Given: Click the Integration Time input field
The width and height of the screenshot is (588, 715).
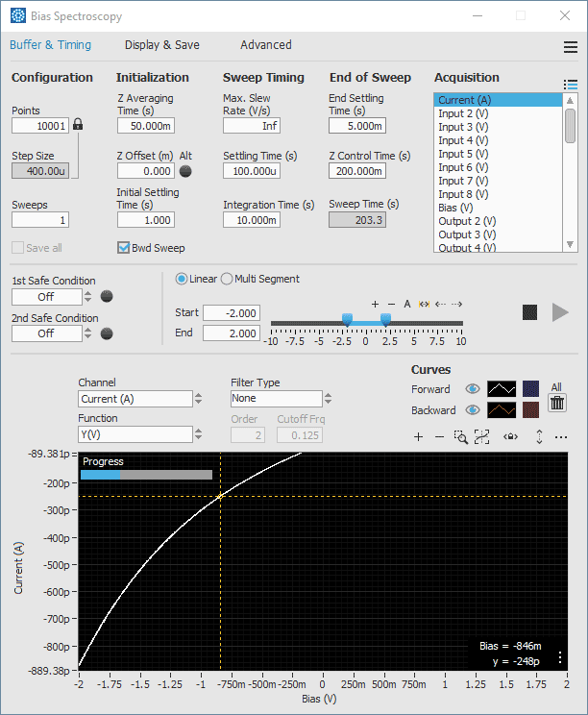Looking at the screenshot, I should click(252, 220).
